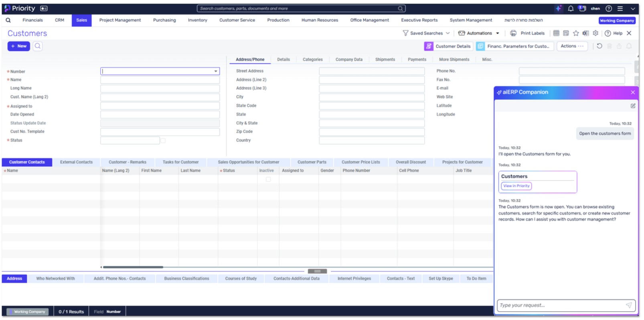Open the Actions menu

click(x=572, y=46)
